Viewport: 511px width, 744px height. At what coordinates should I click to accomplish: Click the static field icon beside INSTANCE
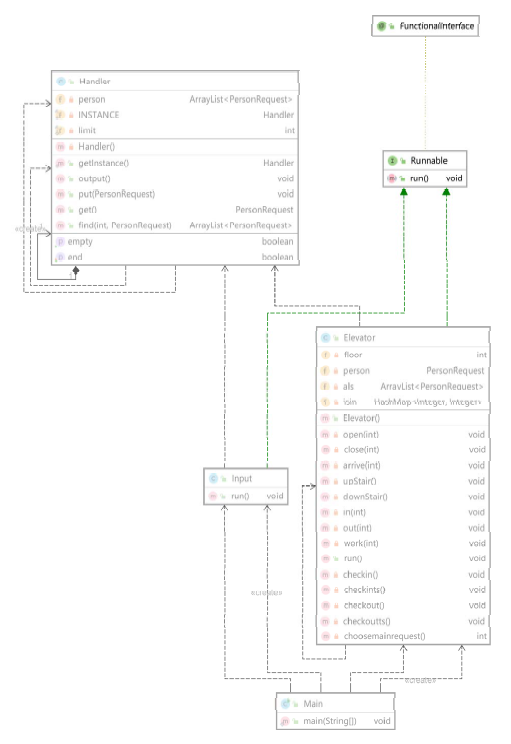click(x=60, y=115)
